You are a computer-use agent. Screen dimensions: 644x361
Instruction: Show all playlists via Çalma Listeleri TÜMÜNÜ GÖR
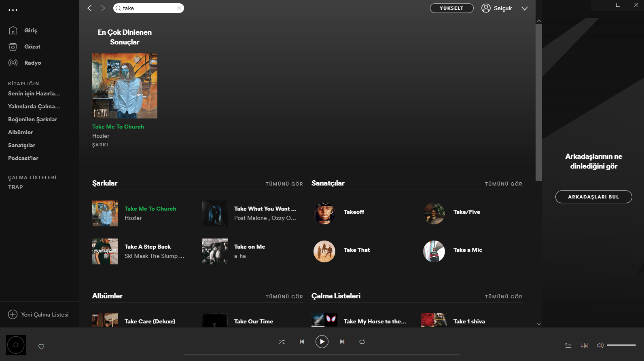[504, 297]
